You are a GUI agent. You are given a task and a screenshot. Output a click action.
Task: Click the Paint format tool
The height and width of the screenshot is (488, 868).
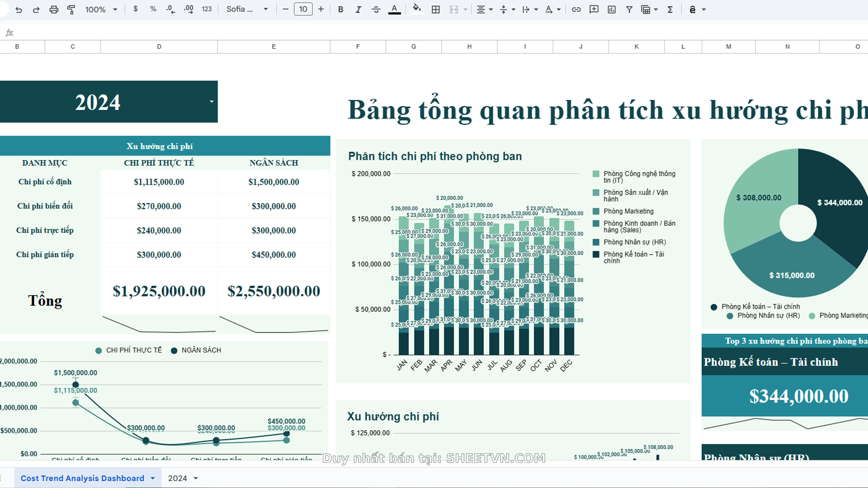click(71, 9)
